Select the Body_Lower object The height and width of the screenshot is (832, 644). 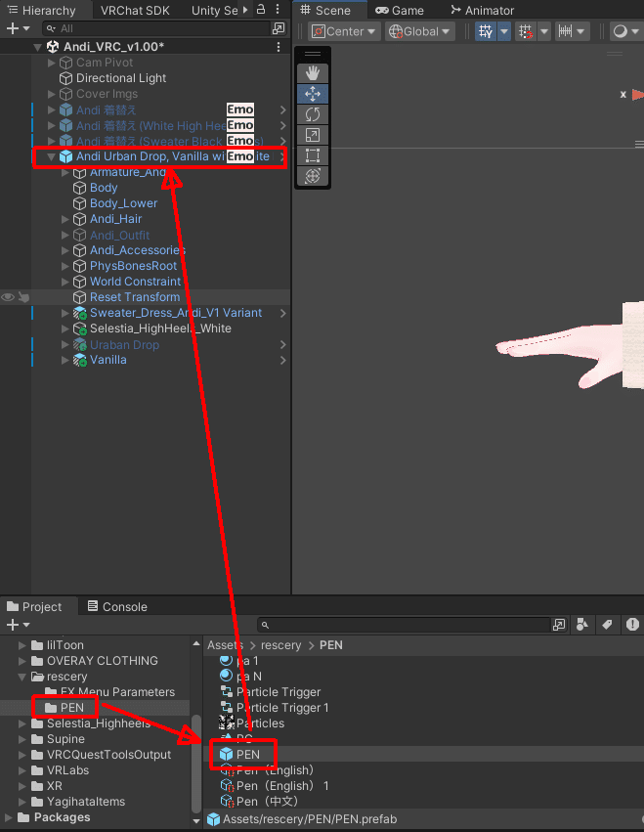tap(123, 203)
